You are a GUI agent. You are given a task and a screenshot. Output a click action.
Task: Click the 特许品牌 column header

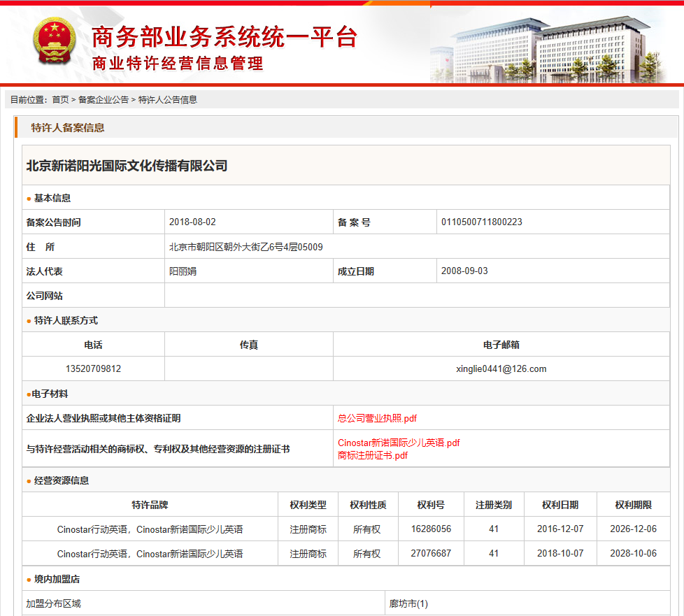click(x=150, y=505)
